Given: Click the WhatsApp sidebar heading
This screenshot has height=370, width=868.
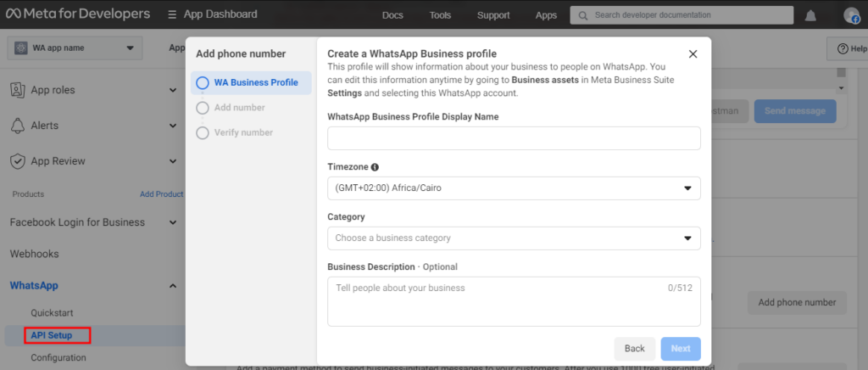Looking at the screenshot, I should pyautogui.click(x=34, y=286).
